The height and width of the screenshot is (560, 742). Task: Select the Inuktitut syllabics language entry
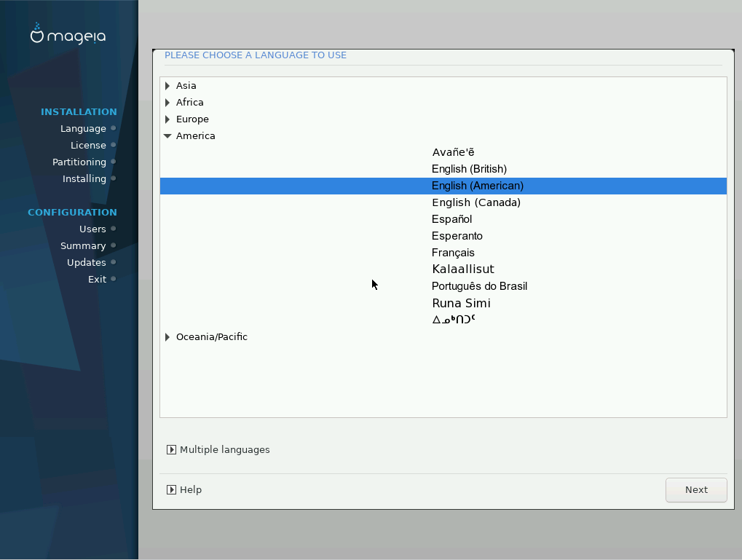453,320
